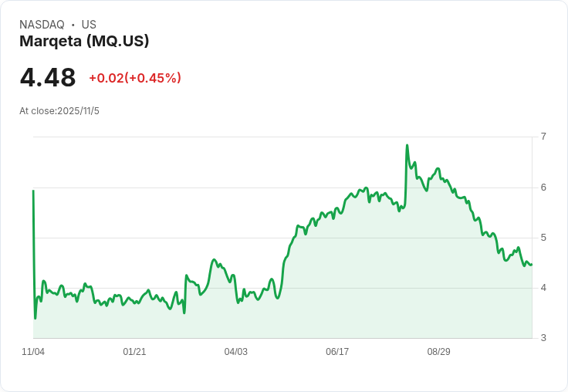Click the +0.02(+0.45%) price change
568x392 pixels.
(135, 78)
